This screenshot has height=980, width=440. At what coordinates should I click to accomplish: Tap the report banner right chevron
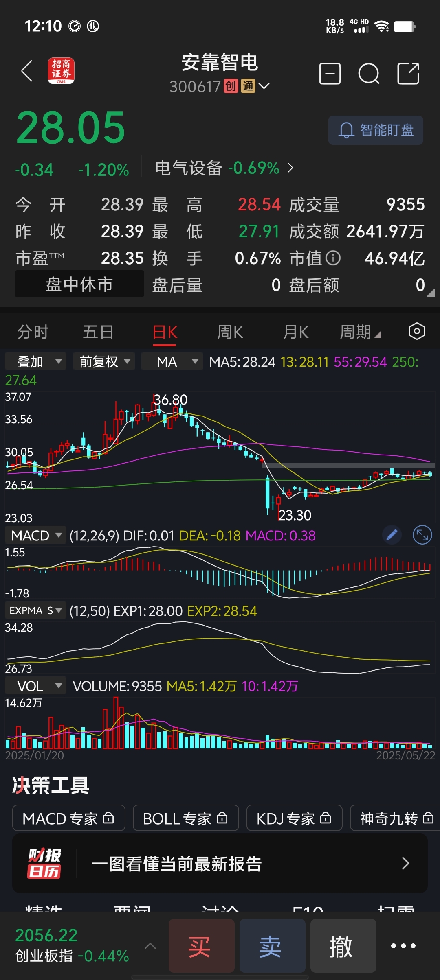pyautogui.click(x=405, y=864)
